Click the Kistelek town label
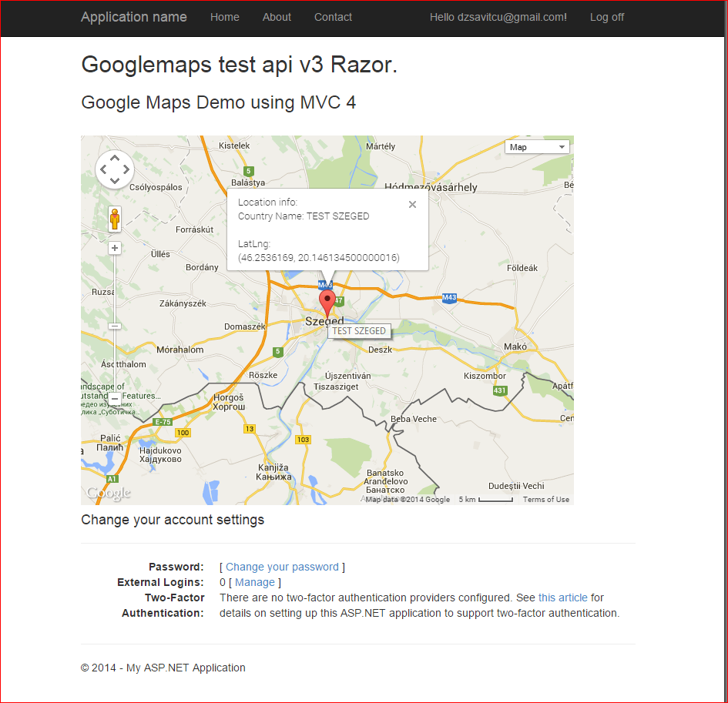This screenshot has width=728, height=703. coord(234,146)
